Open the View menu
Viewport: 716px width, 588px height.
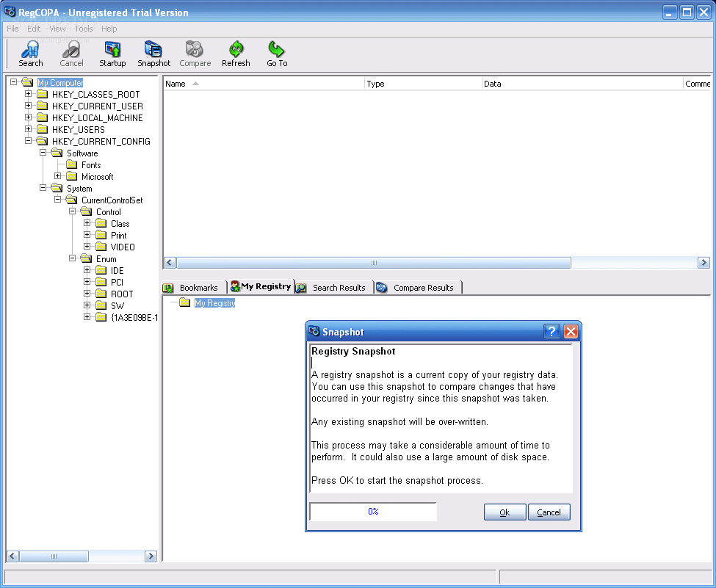pyautogui.click(x=57, y=29)
